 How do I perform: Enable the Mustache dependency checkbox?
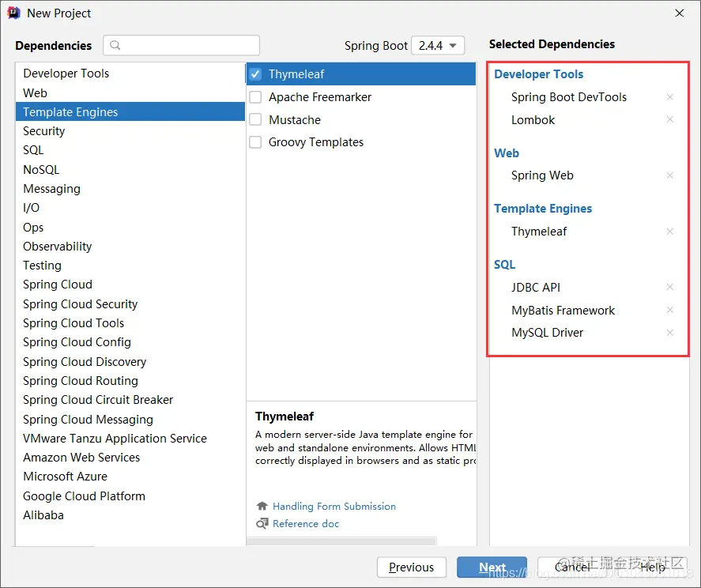tap(255, 120)
